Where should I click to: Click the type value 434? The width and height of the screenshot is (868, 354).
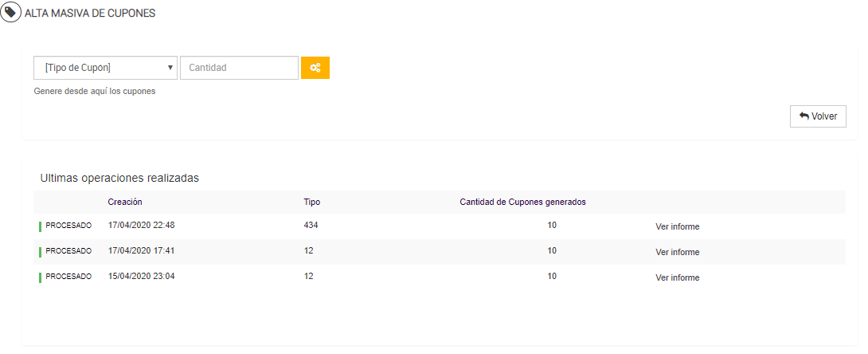pyautogui.click(x=311, y=226)
